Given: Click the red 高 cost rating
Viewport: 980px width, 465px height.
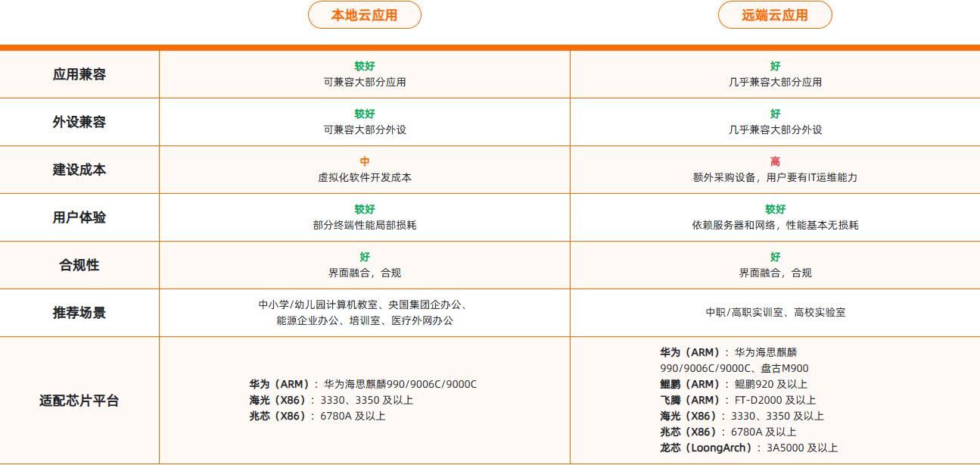Looking at the screenshot, I should (775, 161).
